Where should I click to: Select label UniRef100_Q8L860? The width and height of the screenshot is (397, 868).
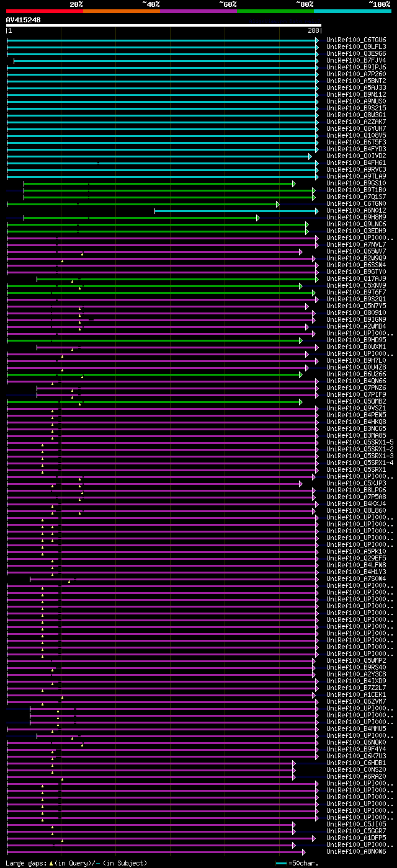pyautogui.click(x=356, y=510)
